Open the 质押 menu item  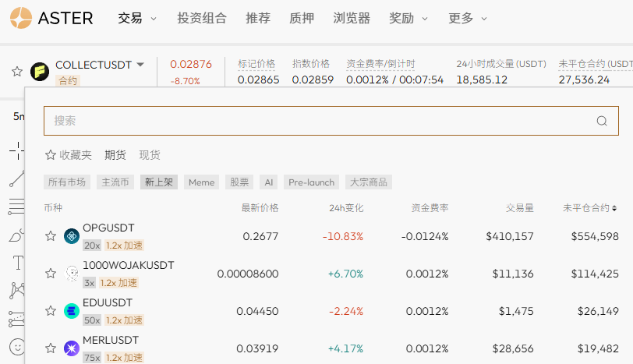tap(302, 18)
